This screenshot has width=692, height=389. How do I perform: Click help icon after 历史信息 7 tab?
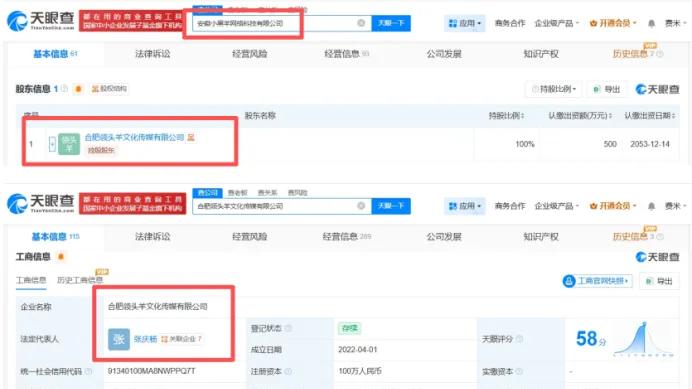click(660, 54)
